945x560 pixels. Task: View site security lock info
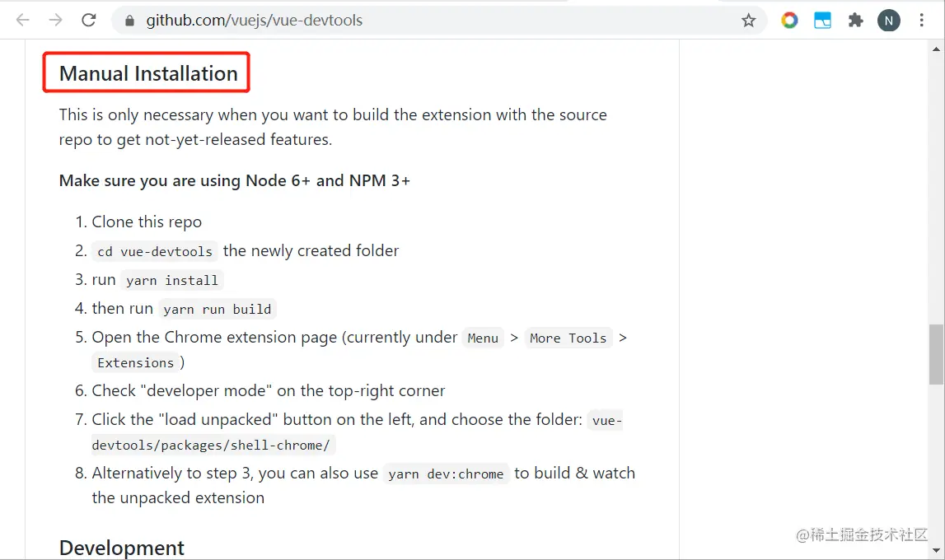click(x=129, y=21)
